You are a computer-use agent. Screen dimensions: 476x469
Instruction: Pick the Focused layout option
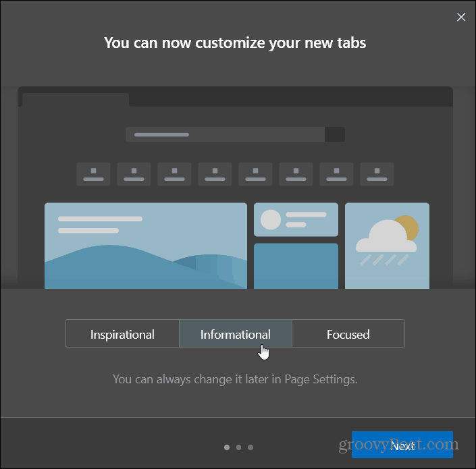coord(348,334)
